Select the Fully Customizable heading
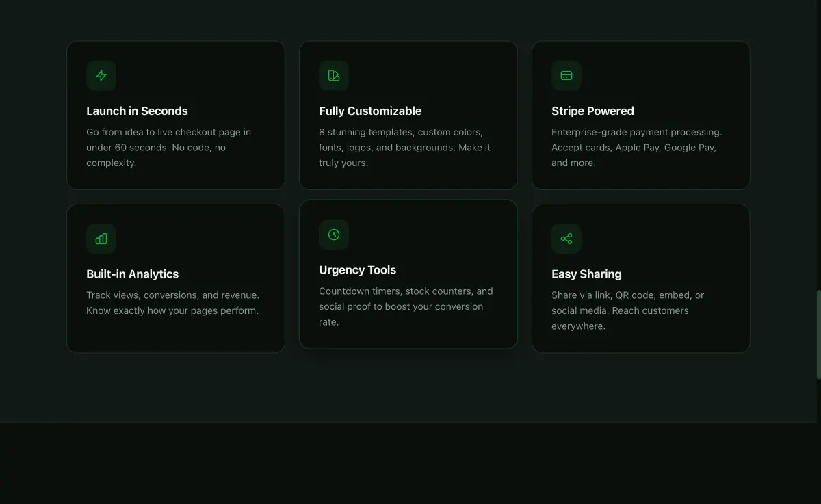 click(x=370, y=111)
